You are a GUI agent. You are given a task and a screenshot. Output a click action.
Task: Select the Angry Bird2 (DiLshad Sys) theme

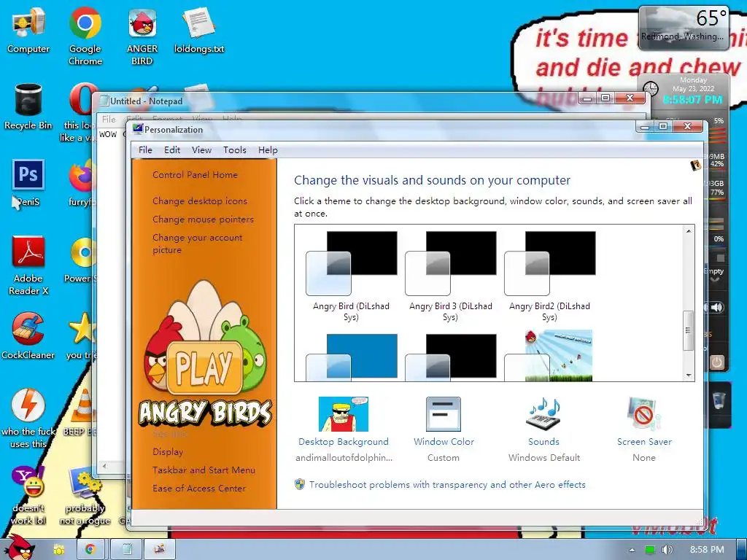pos(549,276)
